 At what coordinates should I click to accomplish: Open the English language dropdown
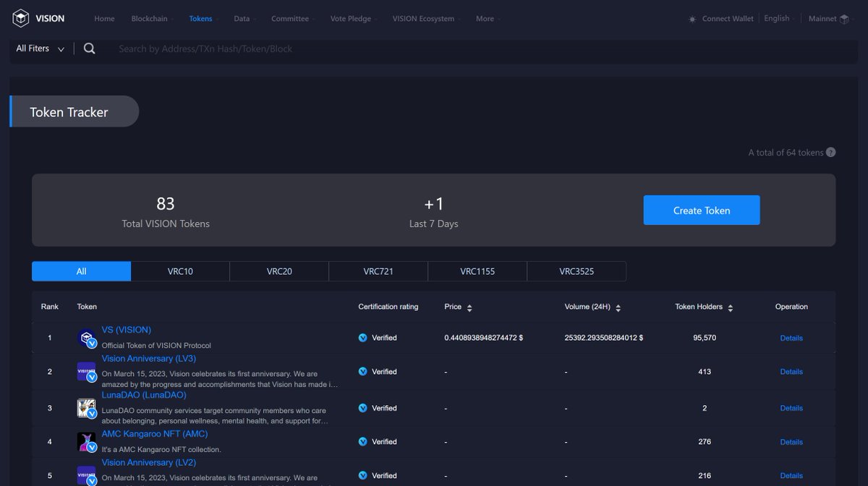(780, 19)
